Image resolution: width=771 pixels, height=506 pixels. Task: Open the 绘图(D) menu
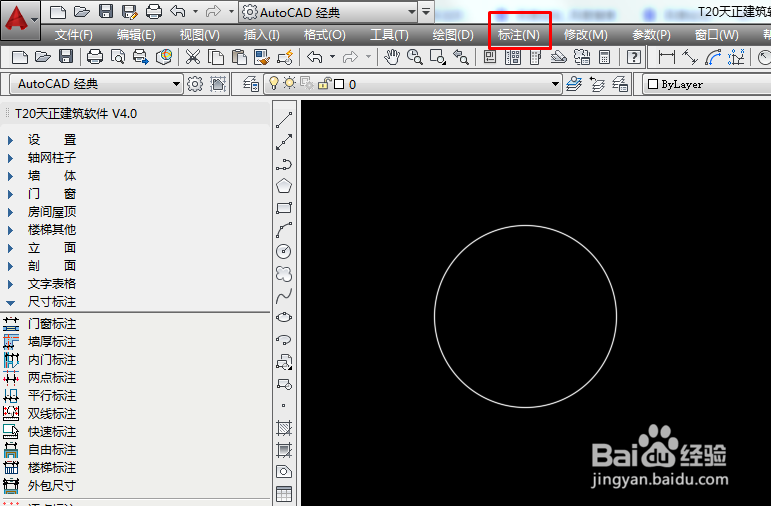click(x=453, y=35)
